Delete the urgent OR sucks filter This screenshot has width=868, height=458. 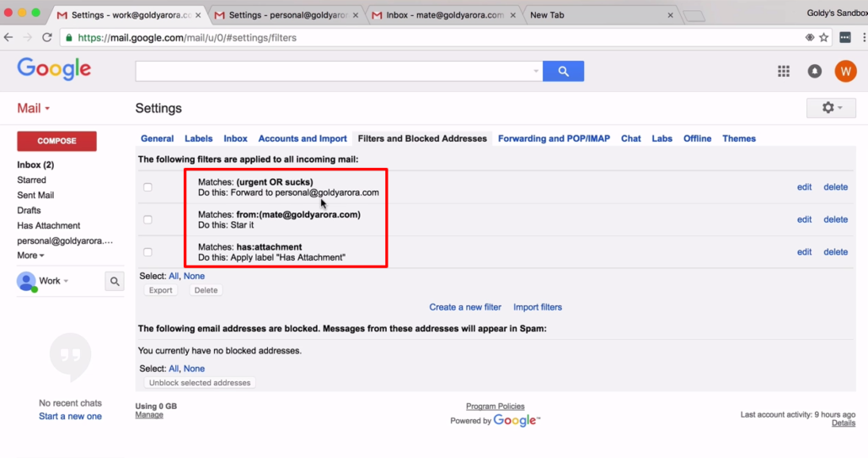tap(835, 187)
